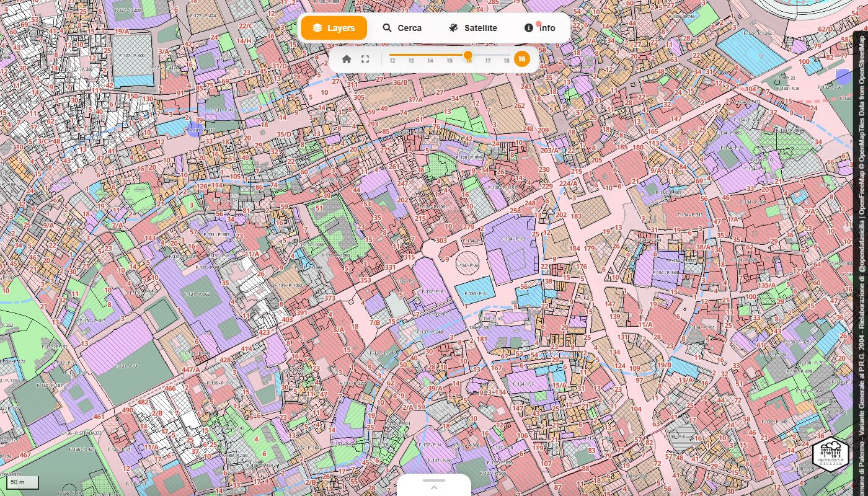The image size is (868, 496).
Task: Click street number 403
Action: coord(287,320)
